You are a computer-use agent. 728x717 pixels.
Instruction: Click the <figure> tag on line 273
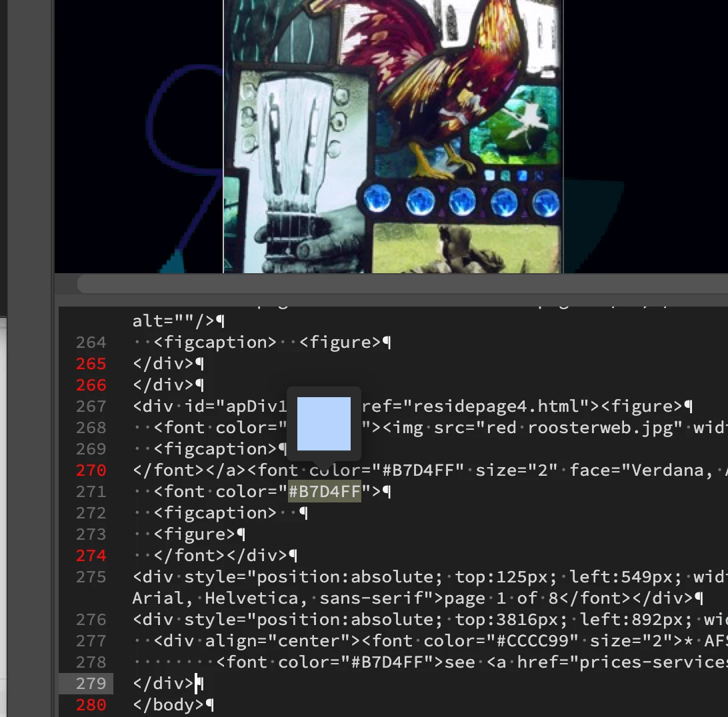pyautogui.click(x=195, y=534)
